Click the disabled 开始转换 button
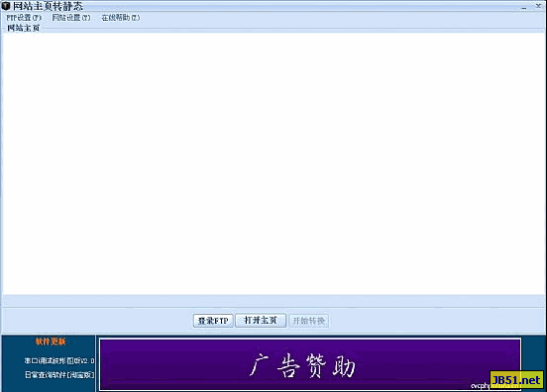Image resolution: width=547 pixels, height=392 pixels. click(x=309, y=321)
